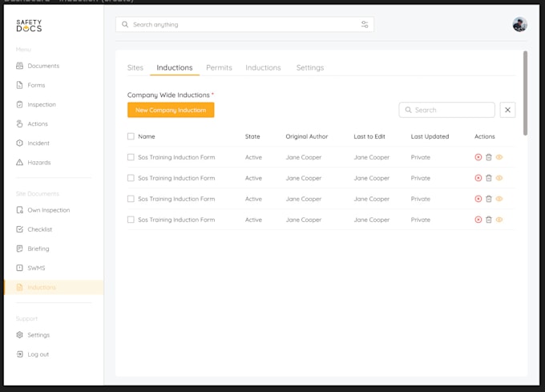Tick the select-all checkbox beside the Name header
Screen dimensions: 545x392
[x=131, y=136]
